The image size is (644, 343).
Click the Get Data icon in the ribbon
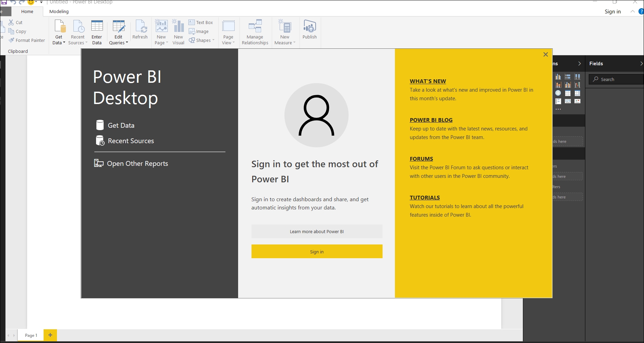(x=60, y=26)
